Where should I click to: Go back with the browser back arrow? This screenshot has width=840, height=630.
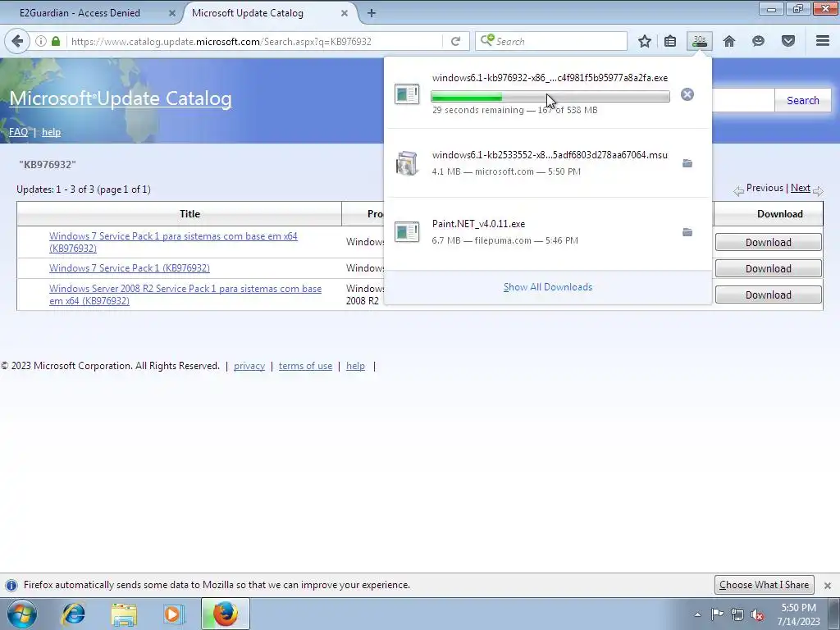click(x=17, y=41)
